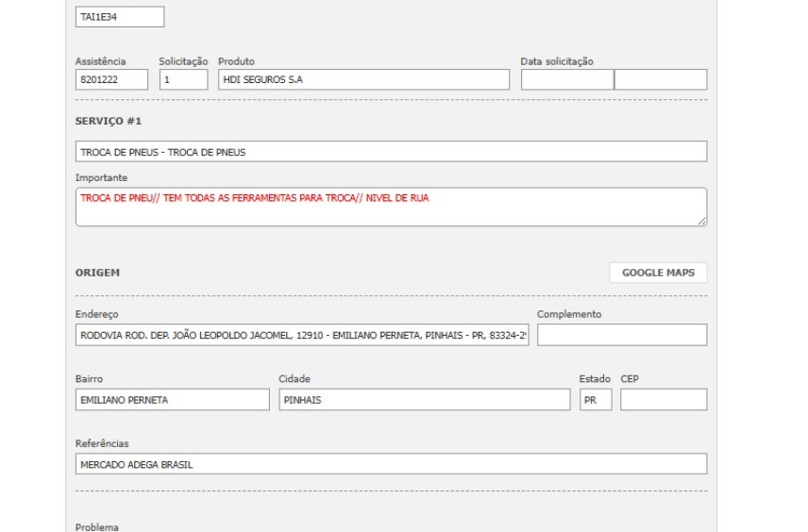Click the Estado field with PR
The height and width of the screenshot is (532, 808).
(x=596, y=400)
